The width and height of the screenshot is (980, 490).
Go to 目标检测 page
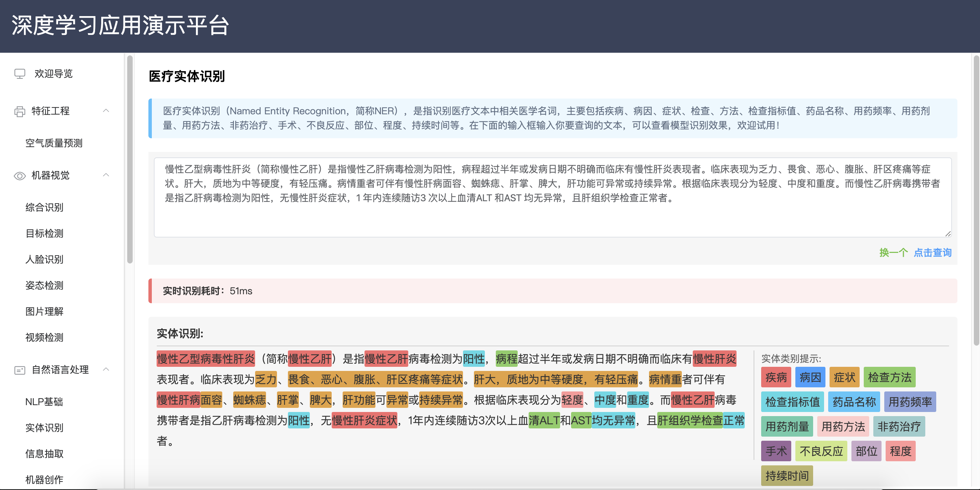click(x=44, y=233)
